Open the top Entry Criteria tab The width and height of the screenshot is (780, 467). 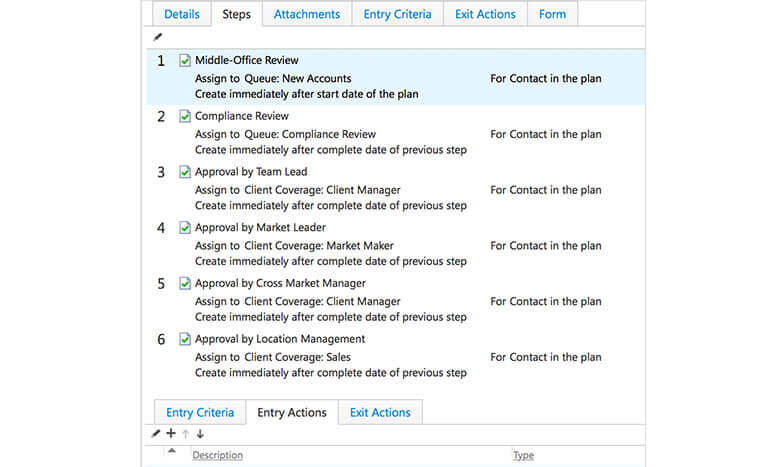(x=397, y=14)
